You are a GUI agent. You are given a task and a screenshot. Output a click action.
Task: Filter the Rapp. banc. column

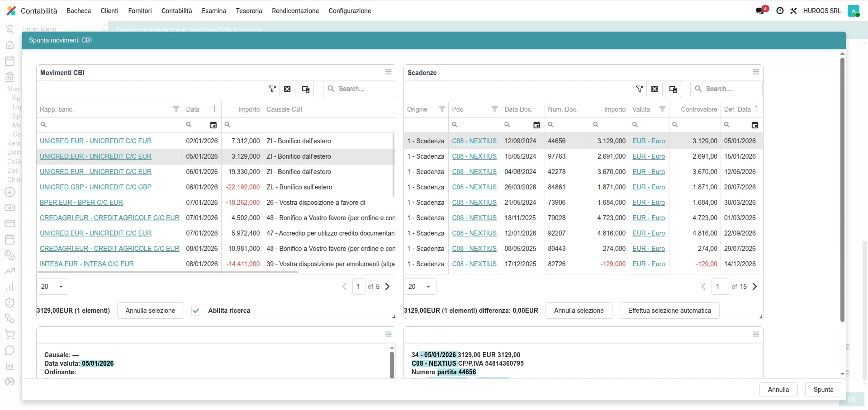pos(176,109)
